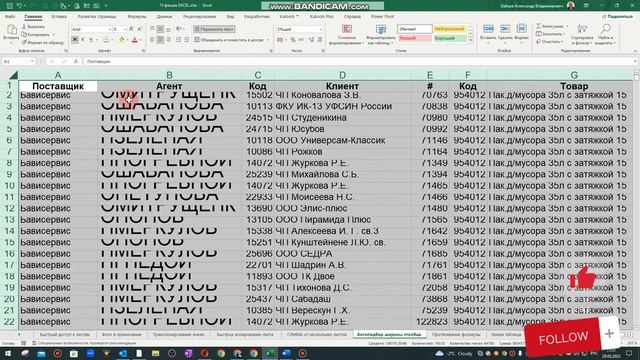
Task: Click the Name Box cell reference field
Action: [15, 61]
